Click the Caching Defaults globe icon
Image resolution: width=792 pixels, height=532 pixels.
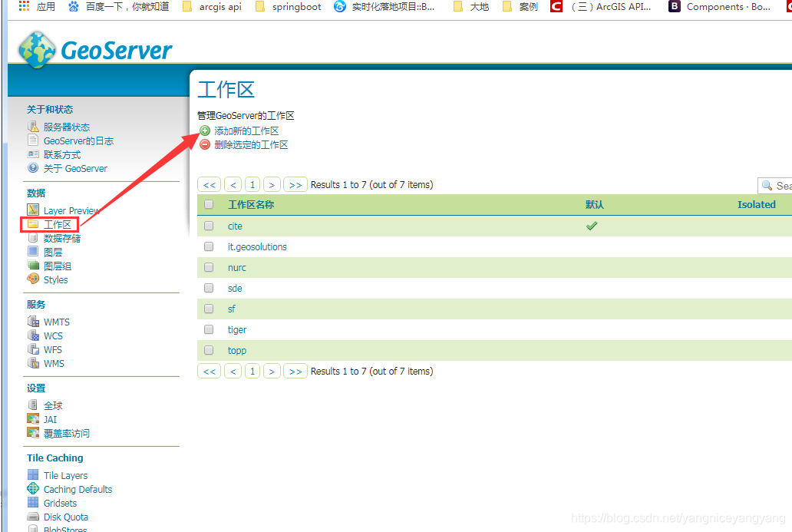[x=33, y=488]
